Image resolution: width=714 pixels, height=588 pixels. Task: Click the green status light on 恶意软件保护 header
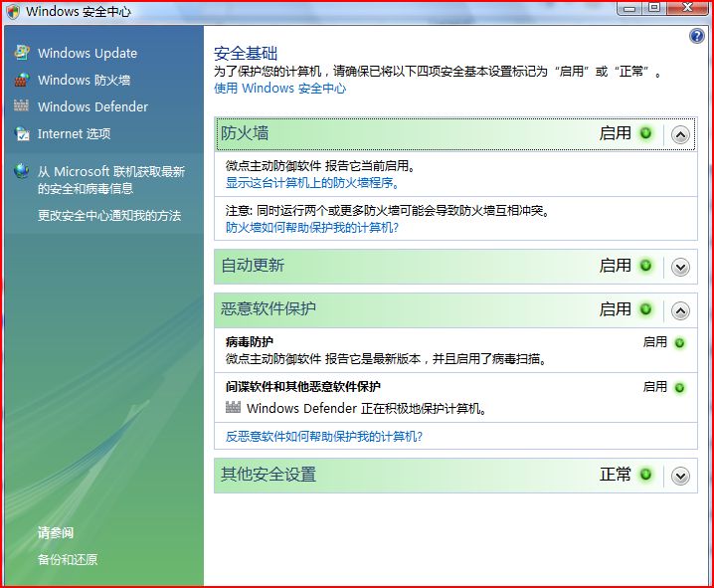[645, 309]
